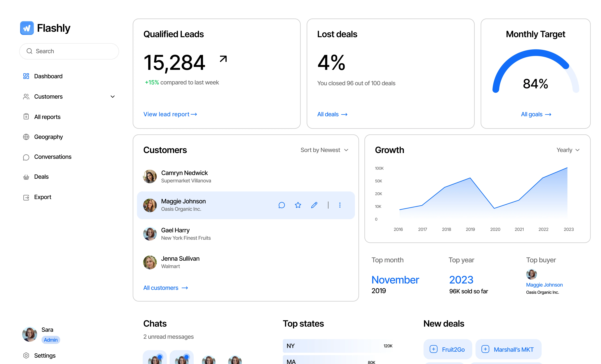Focus the Search input field
This screenshot has height=364, width=601.
pyautogui.click(x=69, y=51)
